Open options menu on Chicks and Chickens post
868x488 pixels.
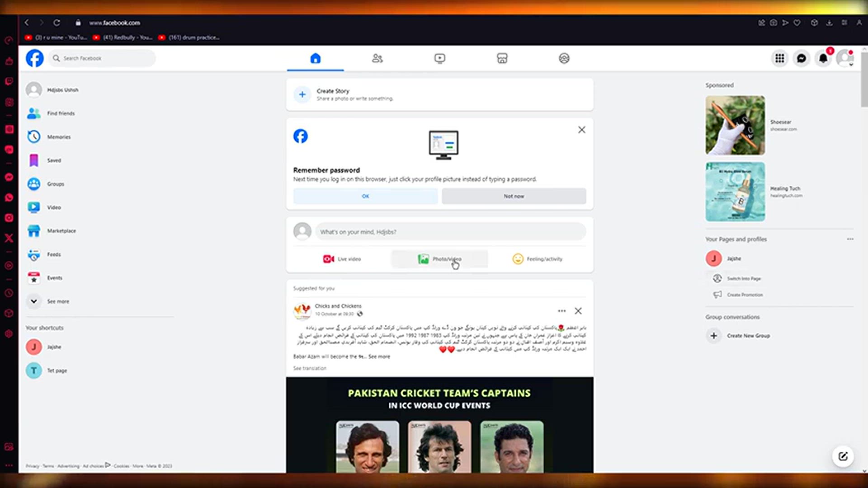[561, 311]
